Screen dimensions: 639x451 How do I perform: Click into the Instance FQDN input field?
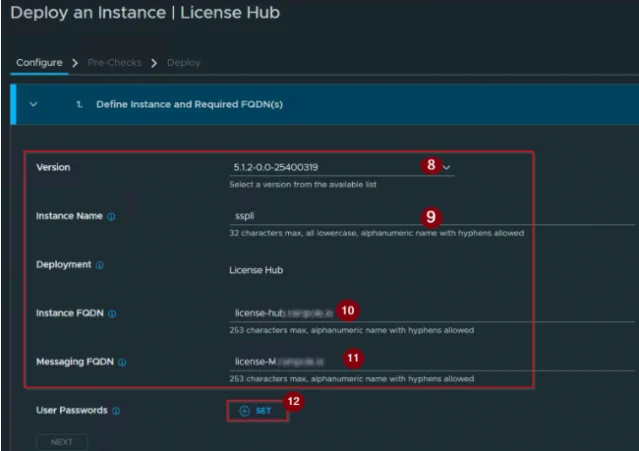(432, 313)
